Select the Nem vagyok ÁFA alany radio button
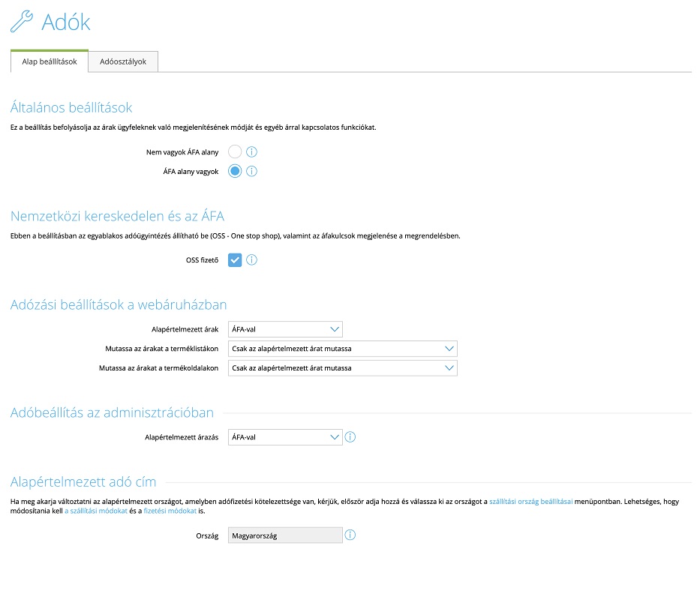This screenshot has width=700, height=600. tap(235, 151)
